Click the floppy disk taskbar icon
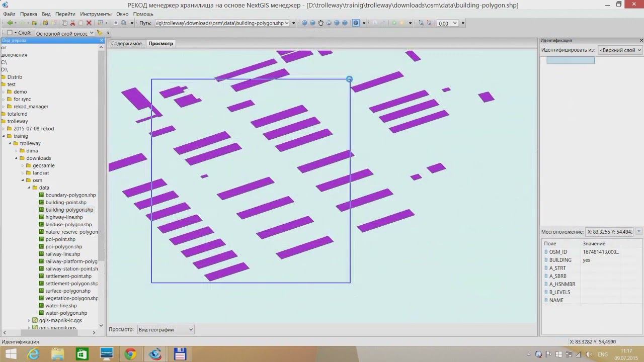 tap(180, 354)
